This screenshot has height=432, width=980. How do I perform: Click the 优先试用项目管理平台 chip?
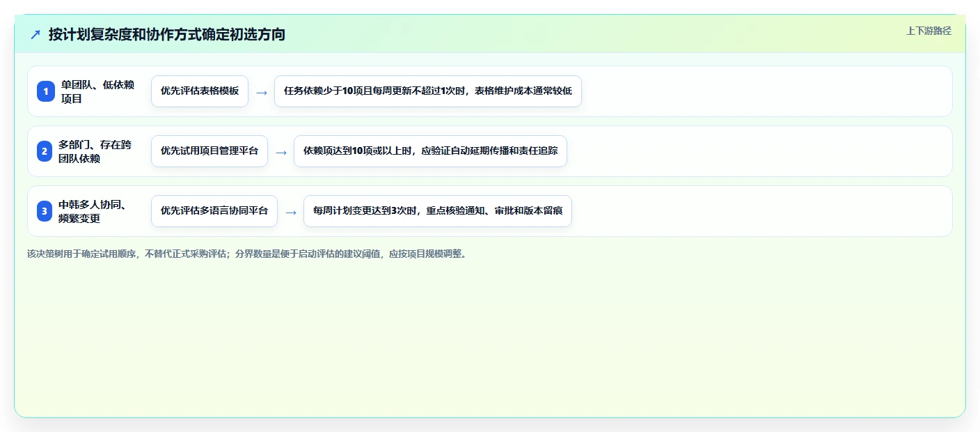click(210, 151)
